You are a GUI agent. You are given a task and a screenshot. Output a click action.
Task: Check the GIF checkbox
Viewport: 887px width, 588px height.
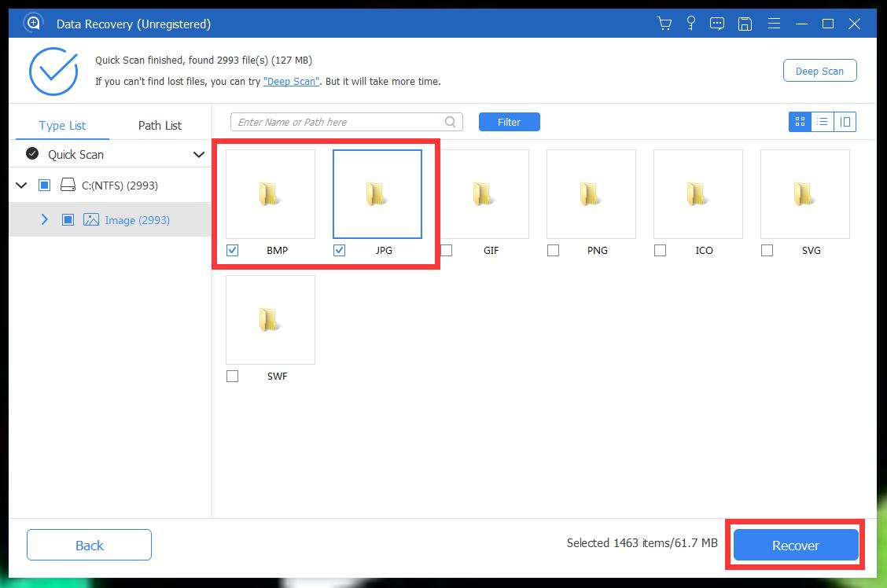(447, 250)
